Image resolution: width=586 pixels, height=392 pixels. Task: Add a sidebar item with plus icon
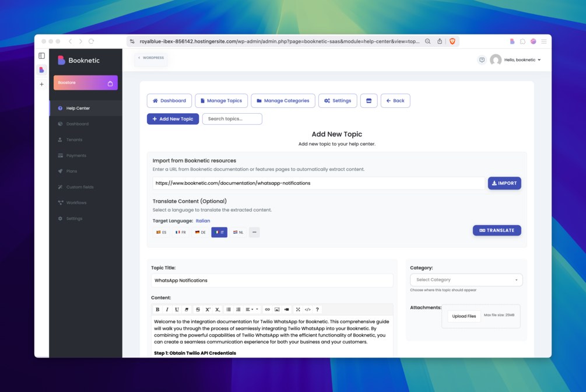(x=41, y=84)
